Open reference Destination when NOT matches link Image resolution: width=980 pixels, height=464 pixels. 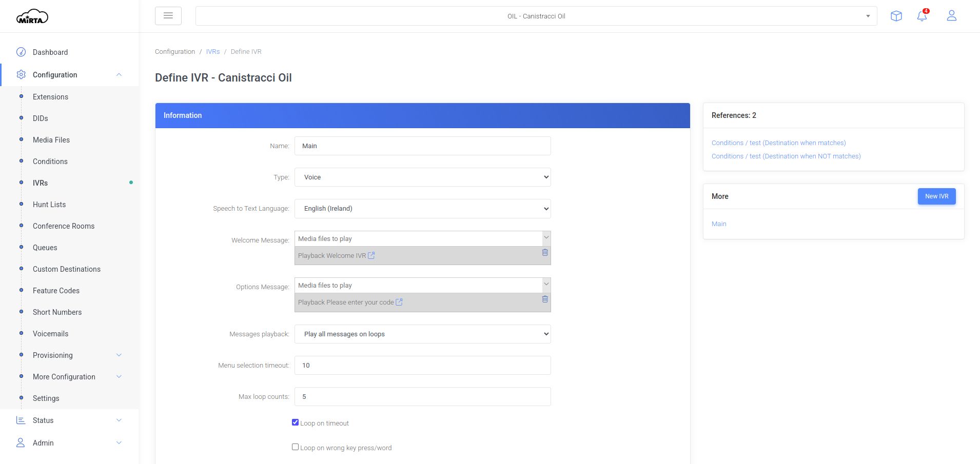tap(786, 156)
